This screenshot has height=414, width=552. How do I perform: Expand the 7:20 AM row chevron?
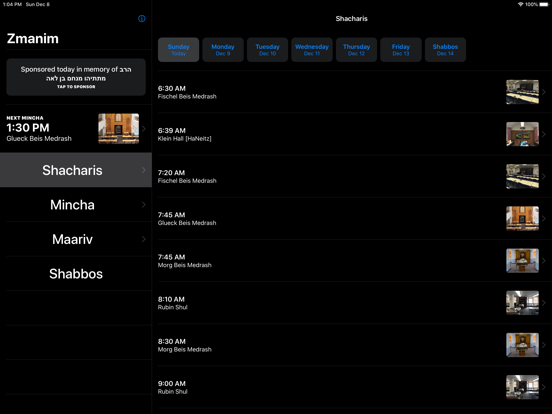pyautogui.click(x=544, y=176)
